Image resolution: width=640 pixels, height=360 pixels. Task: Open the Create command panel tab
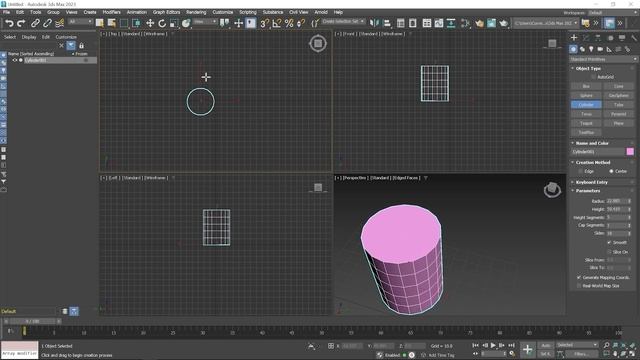574,38
